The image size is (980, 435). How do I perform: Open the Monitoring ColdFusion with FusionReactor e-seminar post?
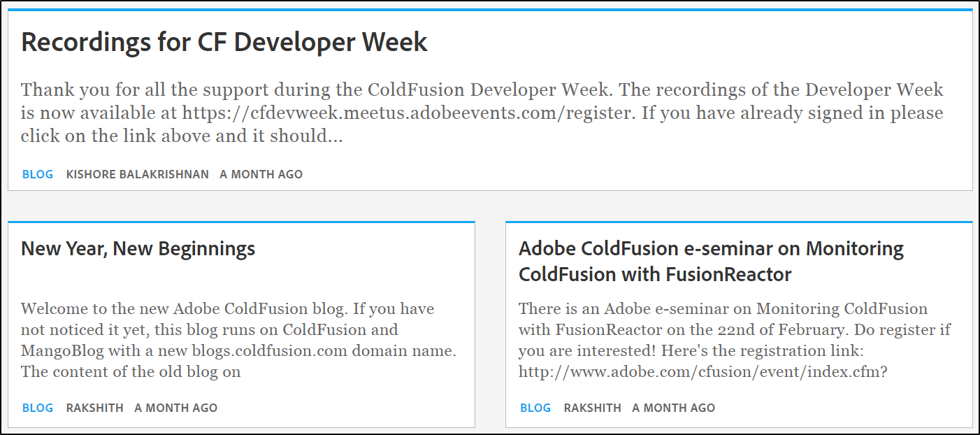tap(710, 261)
